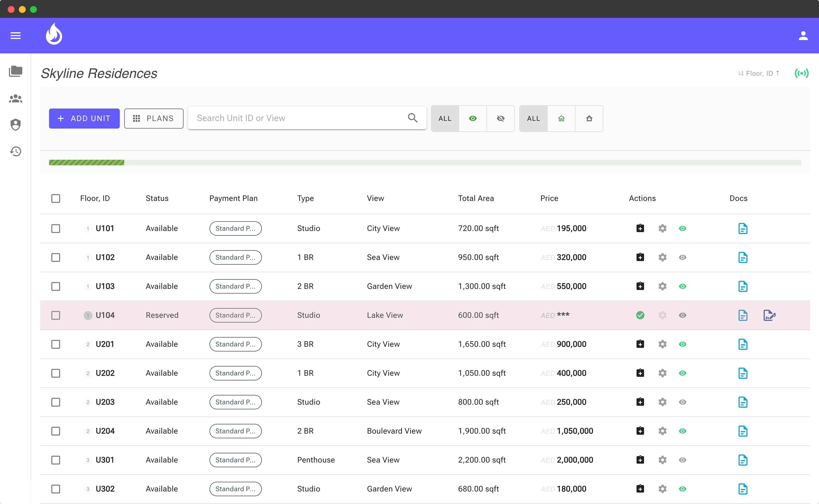Screen dimensions: 819x504
Task: Click the green check icon on the U104 row
Action: pos(640,315)
